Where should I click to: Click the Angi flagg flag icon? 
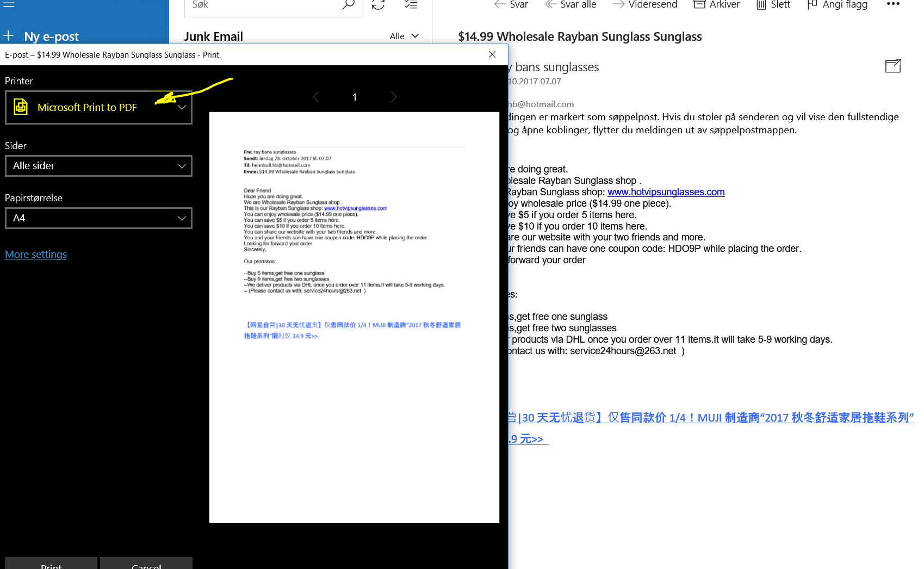tap(812, 4)
